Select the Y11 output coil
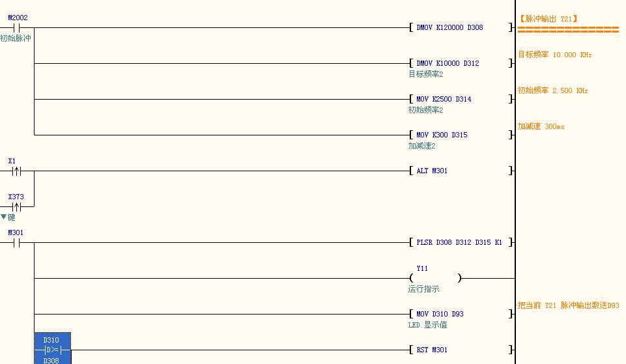 pos(435,278)
